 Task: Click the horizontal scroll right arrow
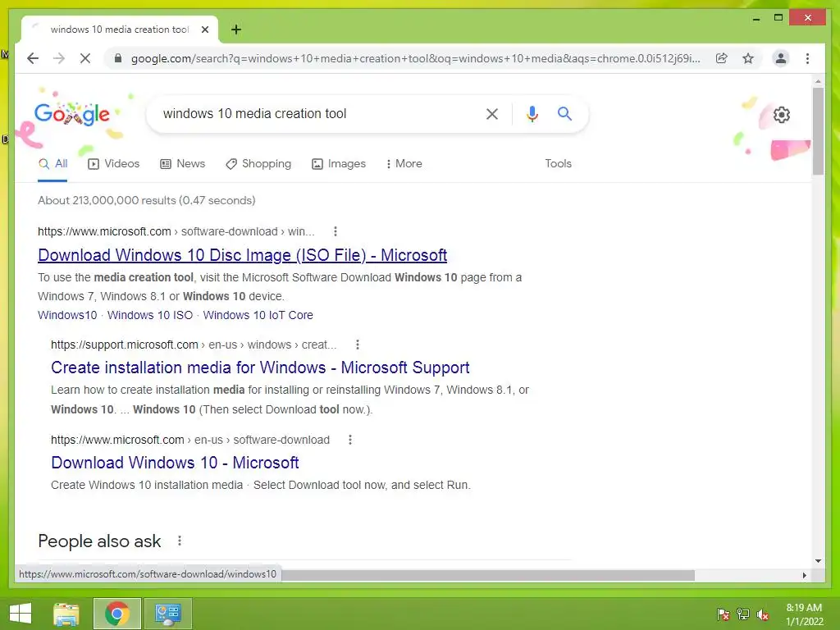click(804, 575)
